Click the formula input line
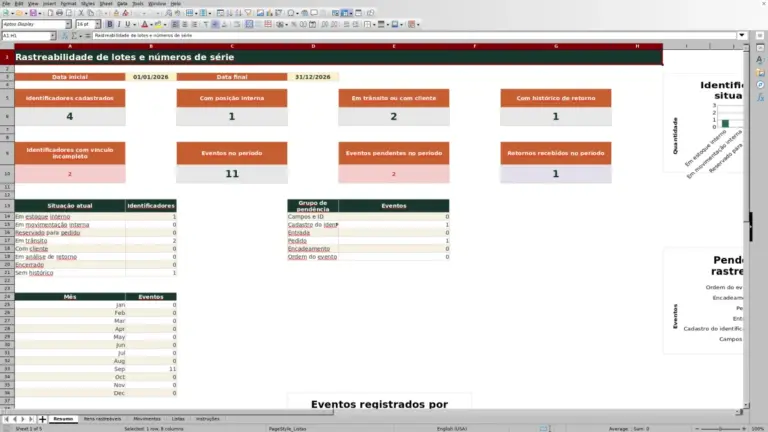The height and width of the screenshot is (432, 768). click(x=414, y=35)
